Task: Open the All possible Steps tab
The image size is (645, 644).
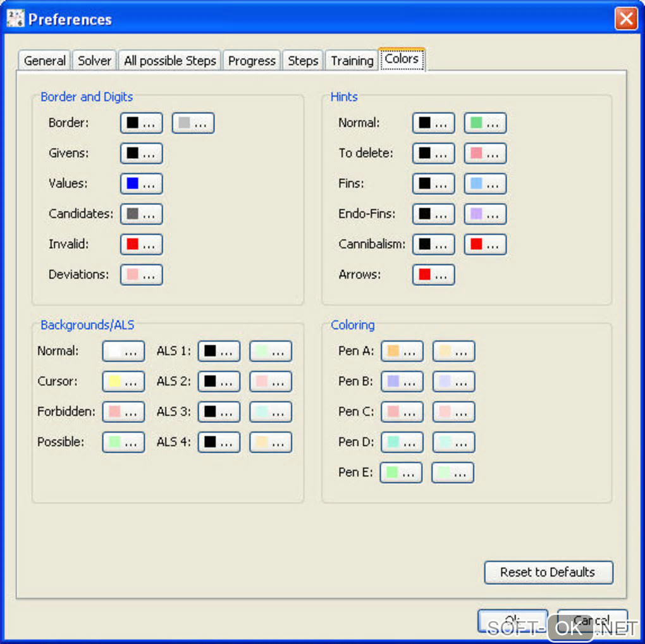Action: pos(170,61)
